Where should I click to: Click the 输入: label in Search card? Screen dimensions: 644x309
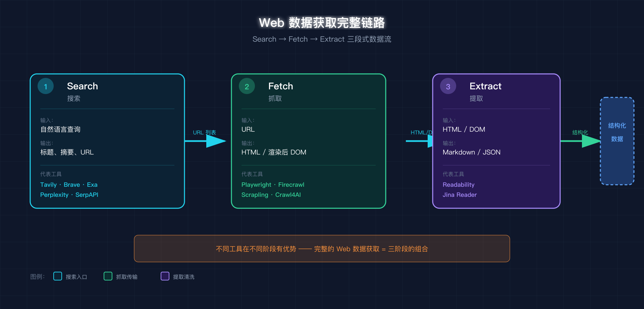(x=47, y=120)
